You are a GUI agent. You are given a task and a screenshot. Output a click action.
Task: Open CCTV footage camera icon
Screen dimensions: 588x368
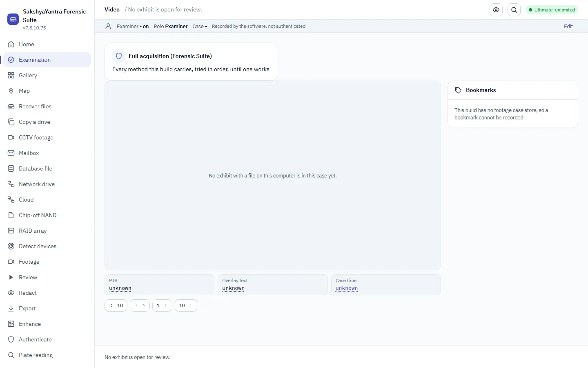coord(11,137)
